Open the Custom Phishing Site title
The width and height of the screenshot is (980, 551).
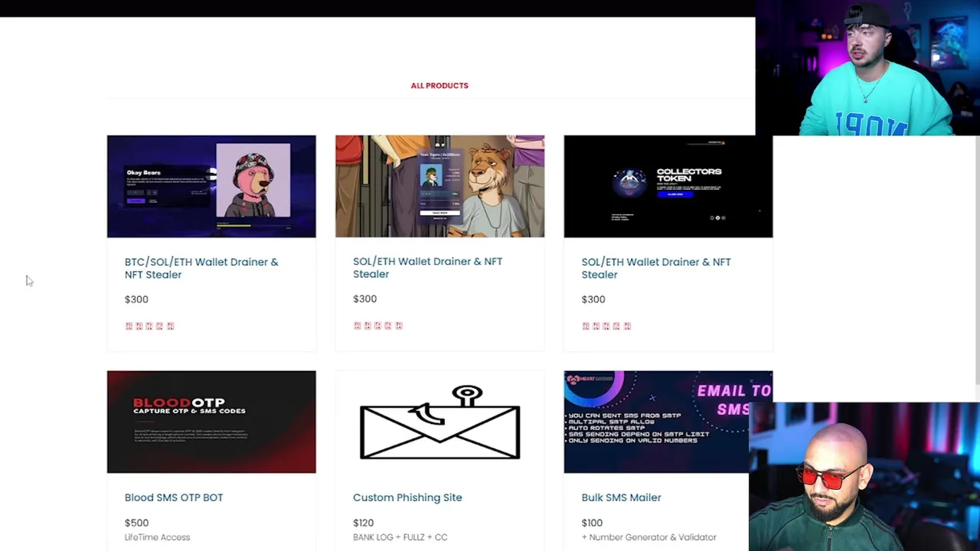click(407, 497)
